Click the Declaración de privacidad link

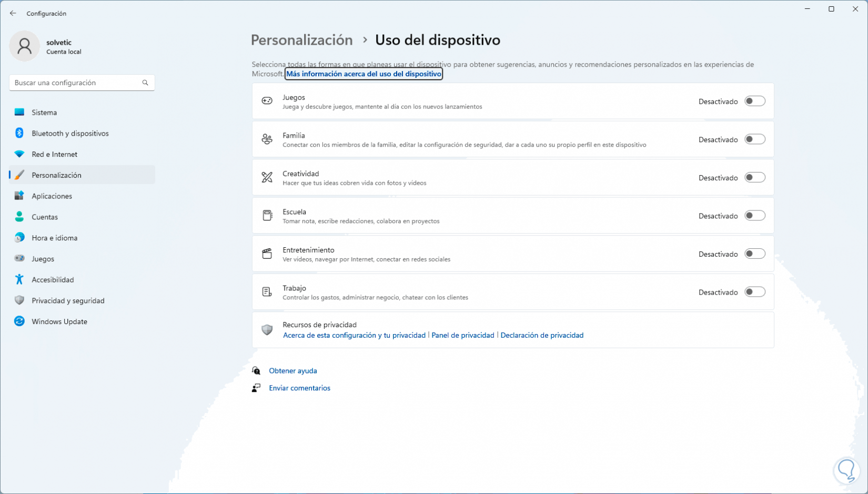[x=542, y=335]
